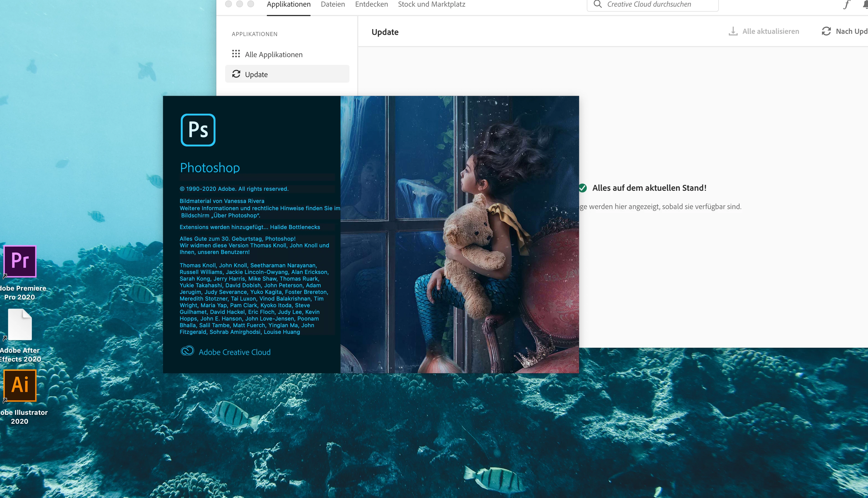The height and width of the screenshot is (498, 868).
Task: Select Alle Applikationen in the sidebar
Action: [x=274, y=54]
